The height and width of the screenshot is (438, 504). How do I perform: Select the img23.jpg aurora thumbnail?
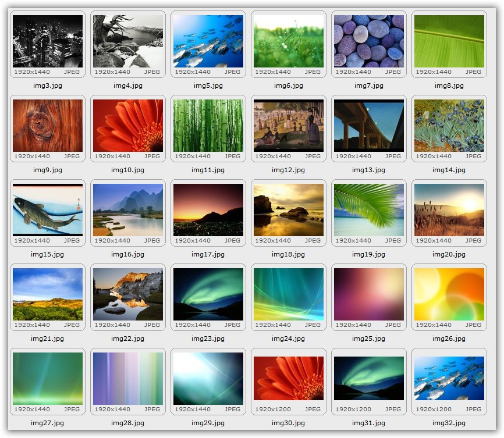(208, 294)
